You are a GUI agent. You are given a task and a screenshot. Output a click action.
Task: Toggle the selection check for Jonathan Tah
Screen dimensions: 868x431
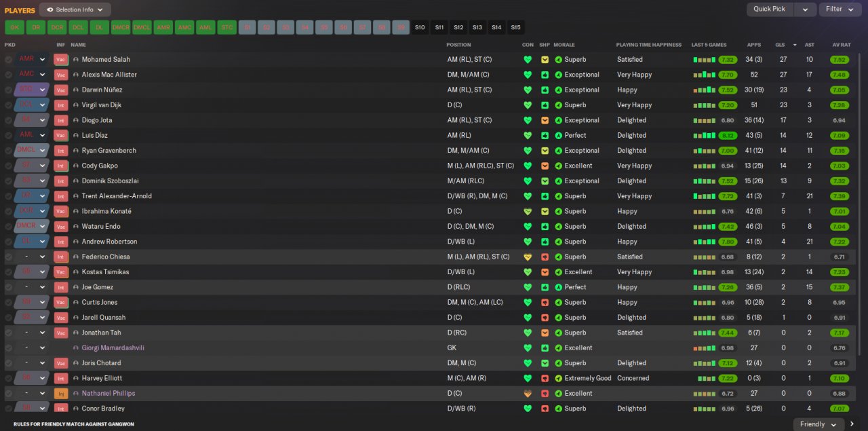coord(8,333)
